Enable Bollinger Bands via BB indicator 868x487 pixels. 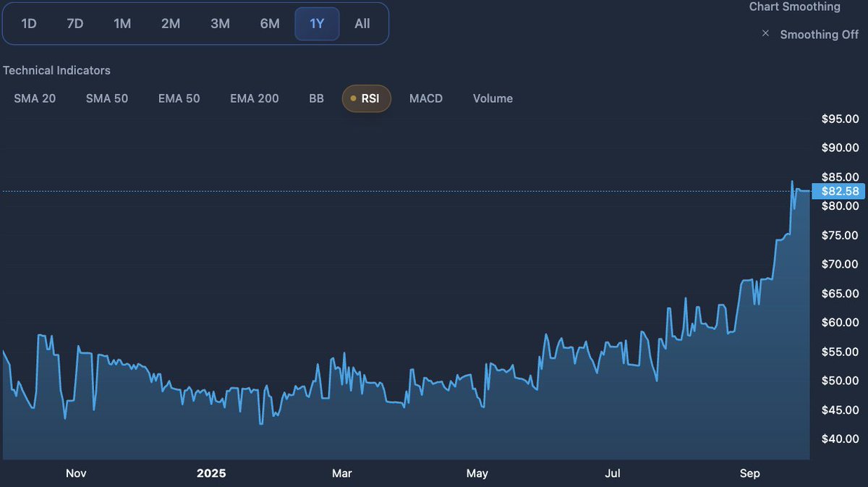point(316,98)
